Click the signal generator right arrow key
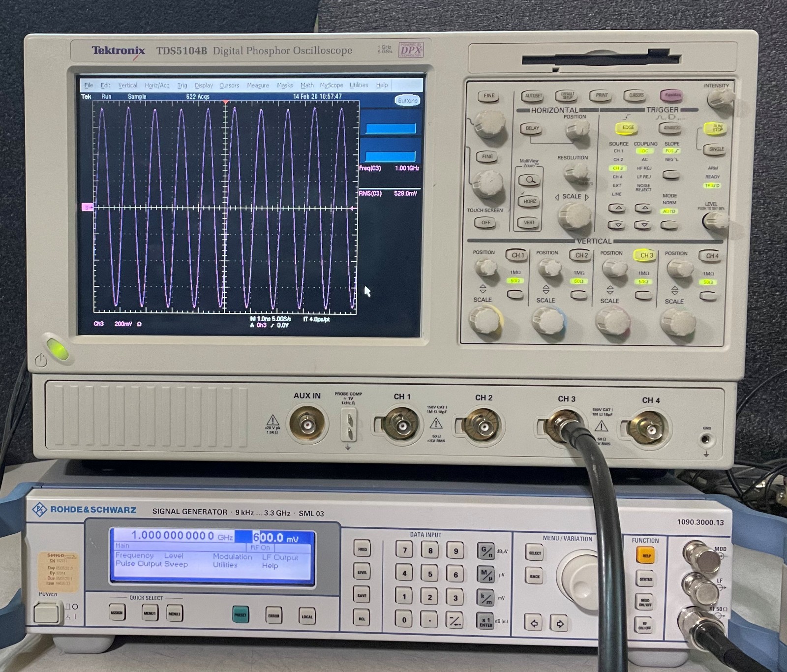This screenshot has height=672, width=787. [x=560, y=624]
